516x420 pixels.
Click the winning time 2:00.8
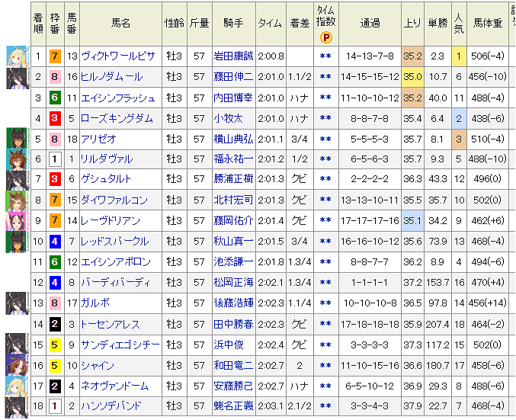(x=271, y=56)
